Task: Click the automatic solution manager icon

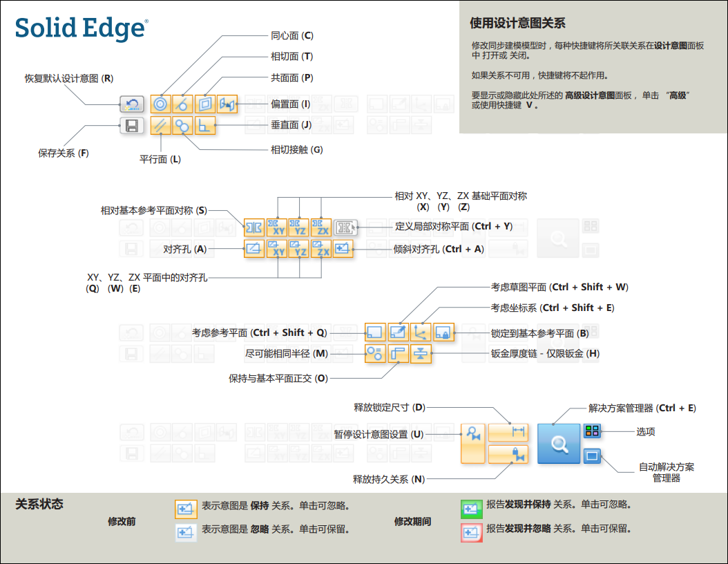Action: [x=592, y=455]
